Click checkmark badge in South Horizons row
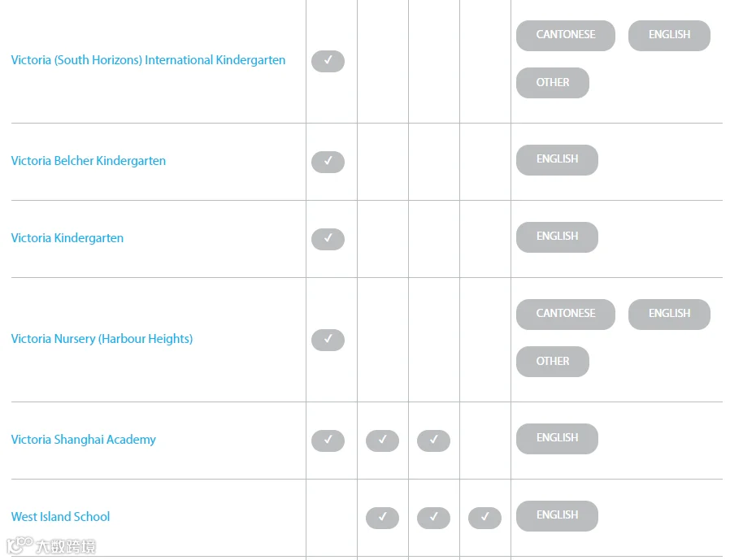This screenshot has width=730, height=560. 328,61
